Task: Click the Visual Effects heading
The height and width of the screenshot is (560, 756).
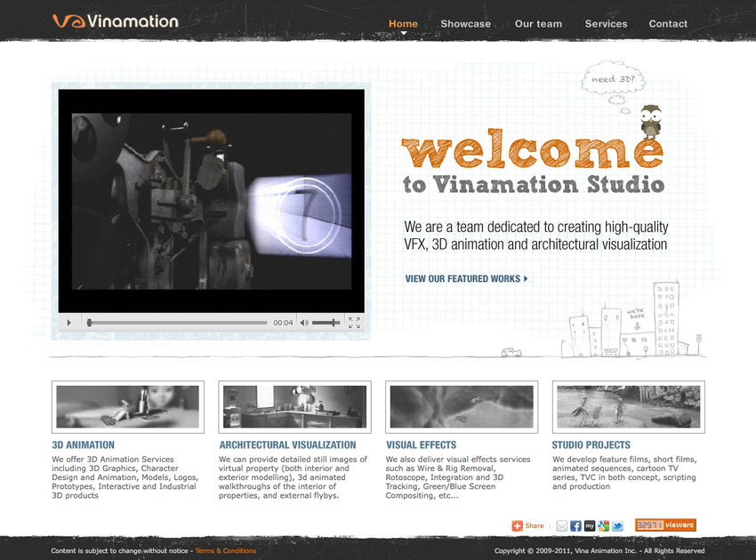Action: point(421,444)
